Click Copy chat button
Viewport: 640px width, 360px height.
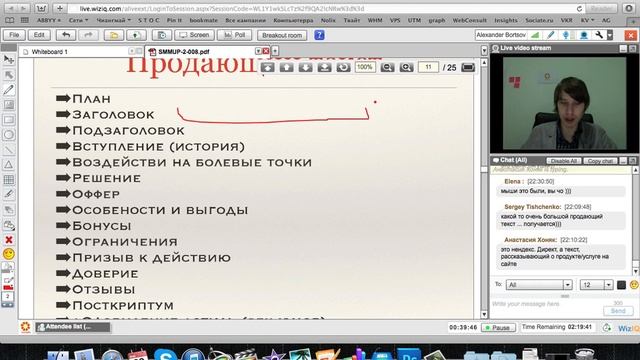click(x=600, y=161)
